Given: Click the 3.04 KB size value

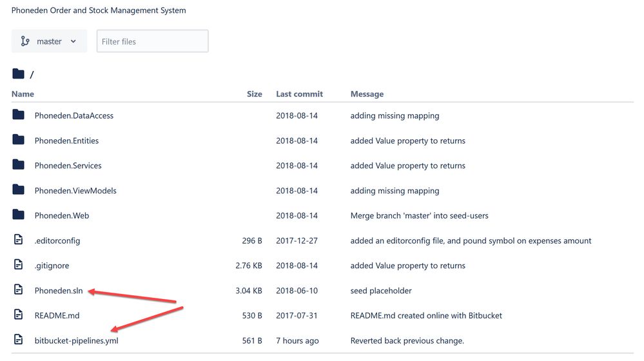Looking at the screenshot, I should 249,291.
